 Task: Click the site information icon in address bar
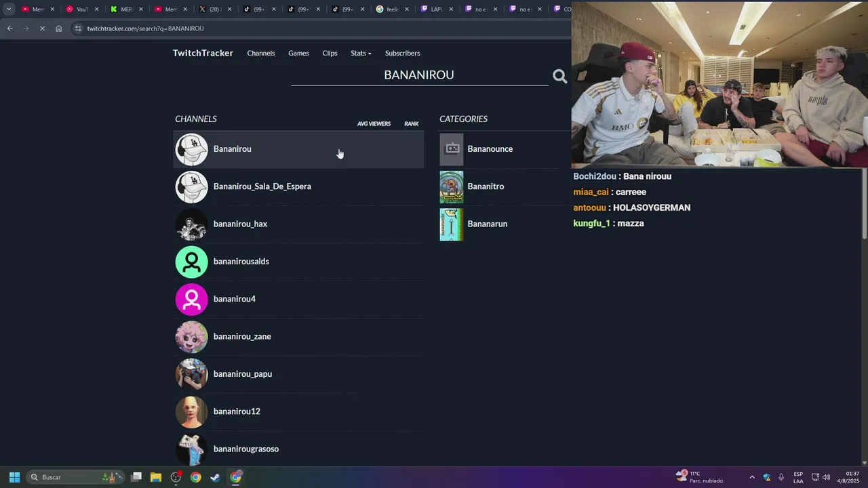point(78,28)
